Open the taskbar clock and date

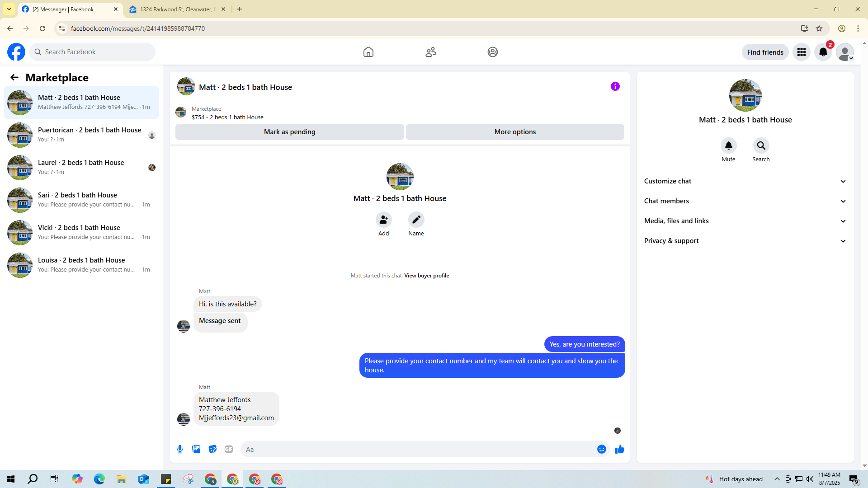[829, 479]
